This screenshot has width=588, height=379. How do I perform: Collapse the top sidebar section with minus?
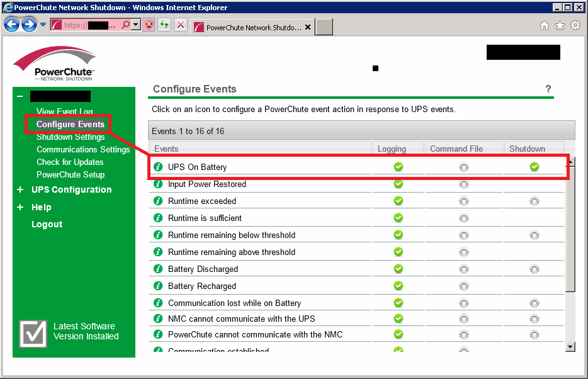(x=20, y=97)
